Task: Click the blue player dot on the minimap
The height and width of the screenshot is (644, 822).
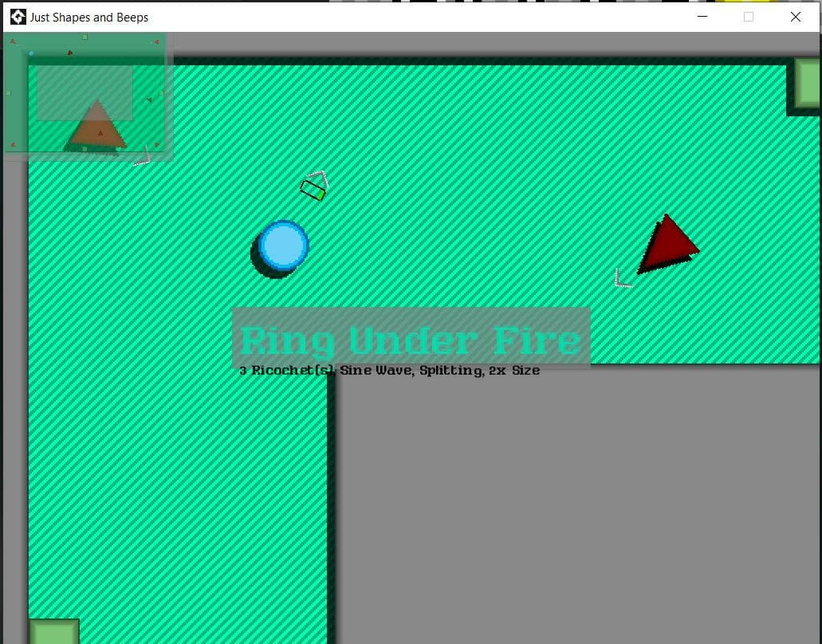Action: pyautogui.click(x=31, y=53)
